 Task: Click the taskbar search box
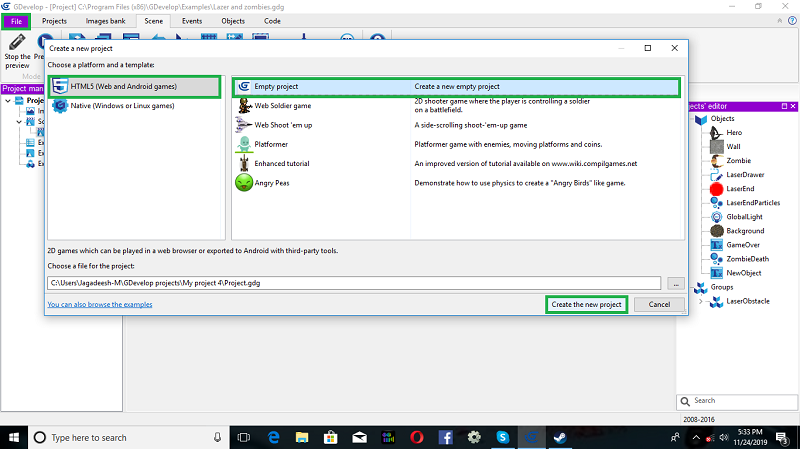pyautogui.click(x=128, y=438)
